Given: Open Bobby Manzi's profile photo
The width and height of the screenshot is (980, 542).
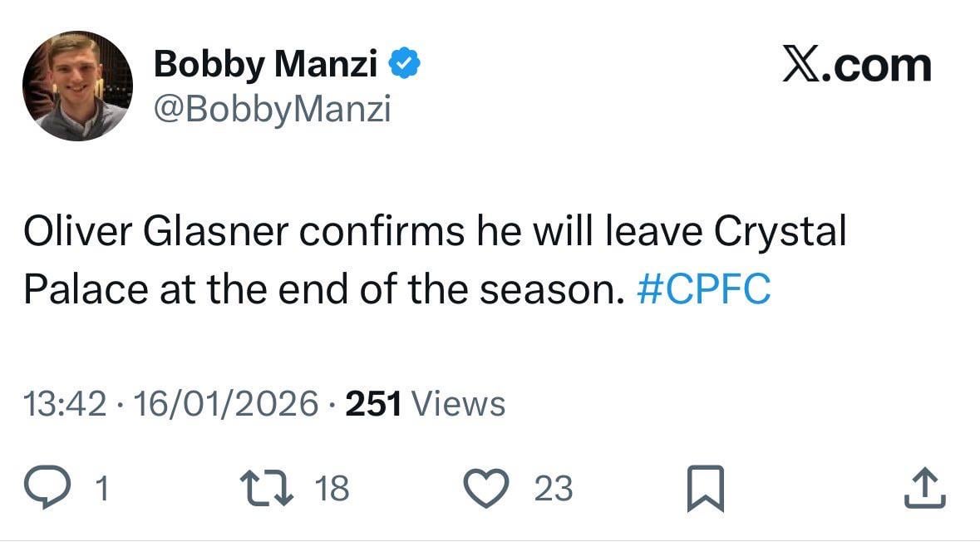Looking at the screenshot, I should [77, 86].
